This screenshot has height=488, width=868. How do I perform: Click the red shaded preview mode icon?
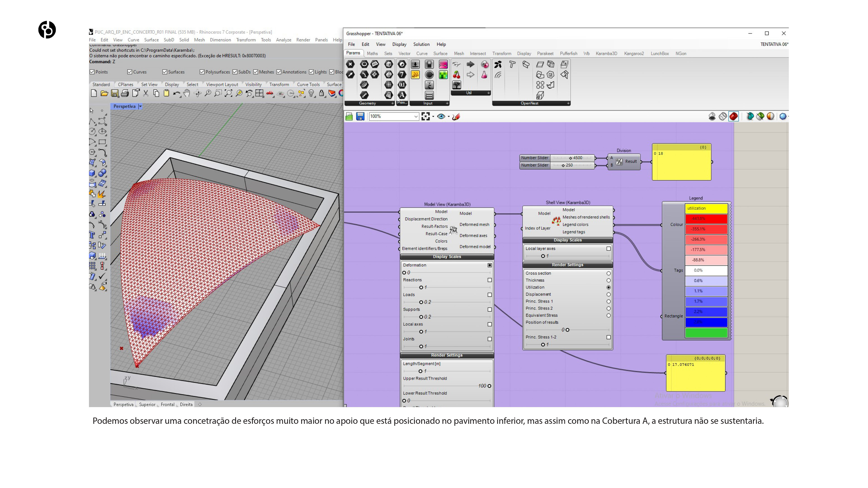coord(733,117)
